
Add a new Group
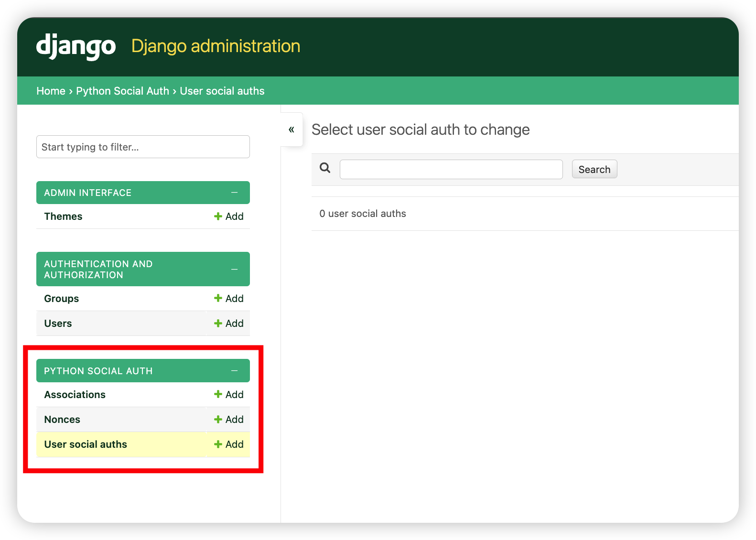click(228, 299)
